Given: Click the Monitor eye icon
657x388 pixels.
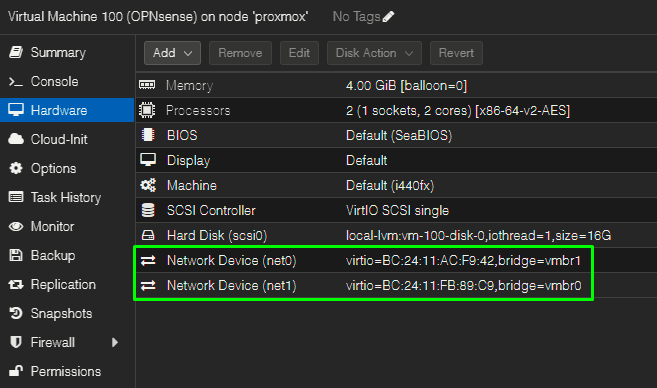Looking at the screenshot, I should pyautogui.click(x=16, y=226).
